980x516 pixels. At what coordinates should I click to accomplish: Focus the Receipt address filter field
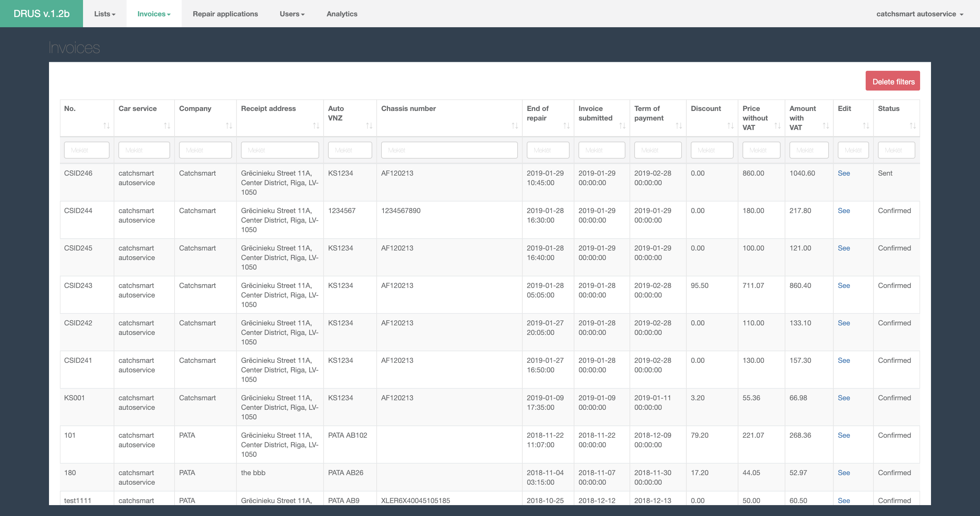(x=280, y=150)
